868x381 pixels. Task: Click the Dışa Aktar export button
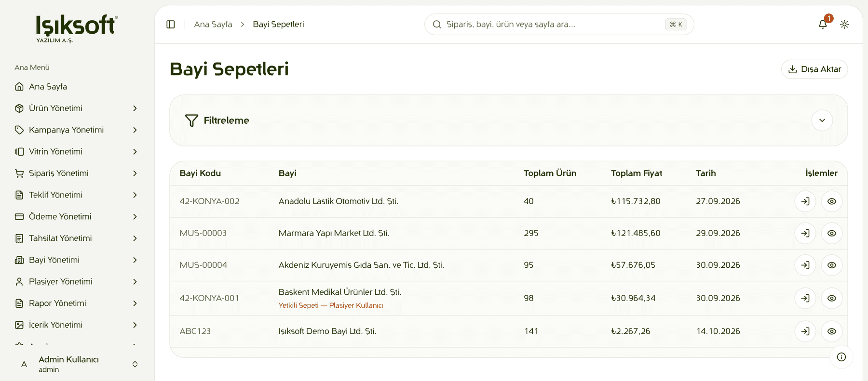814,69
